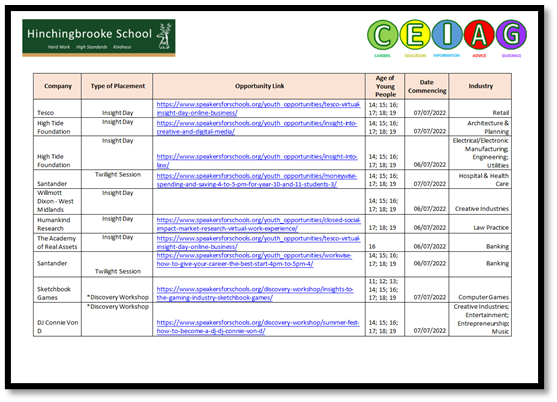Click the Sketchbook Games company cell
This screenshot has height=402, width=557.
click(58, 290)
